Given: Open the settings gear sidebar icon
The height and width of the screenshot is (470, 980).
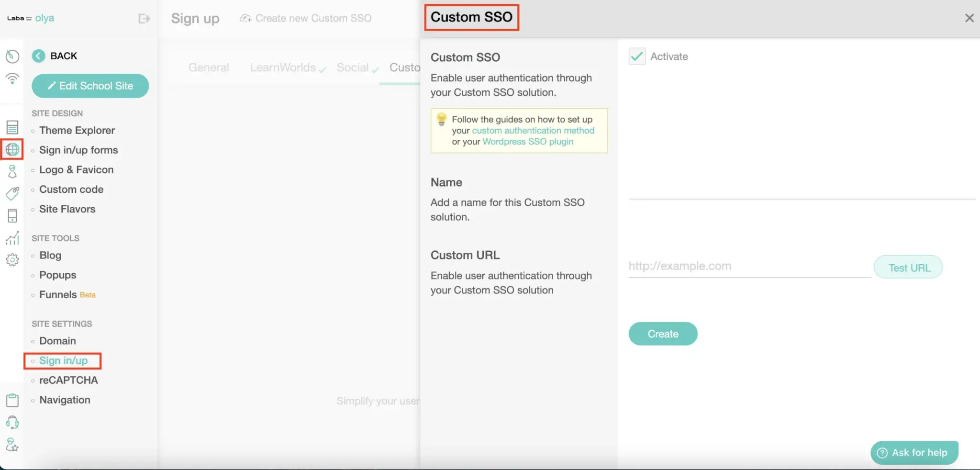Looking at the screenshot, I should click(x=12, y=260).
